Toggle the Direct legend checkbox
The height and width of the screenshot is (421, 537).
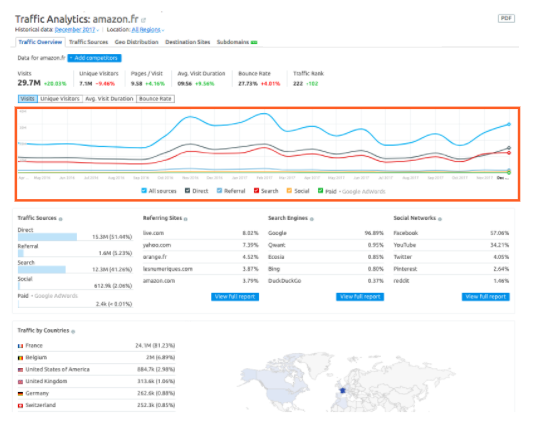pos(187,191)
